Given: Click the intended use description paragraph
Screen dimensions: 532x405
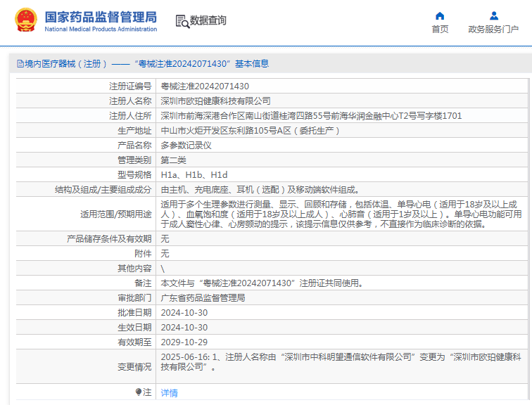Looking at the screenshot, I should coord(341,214).
